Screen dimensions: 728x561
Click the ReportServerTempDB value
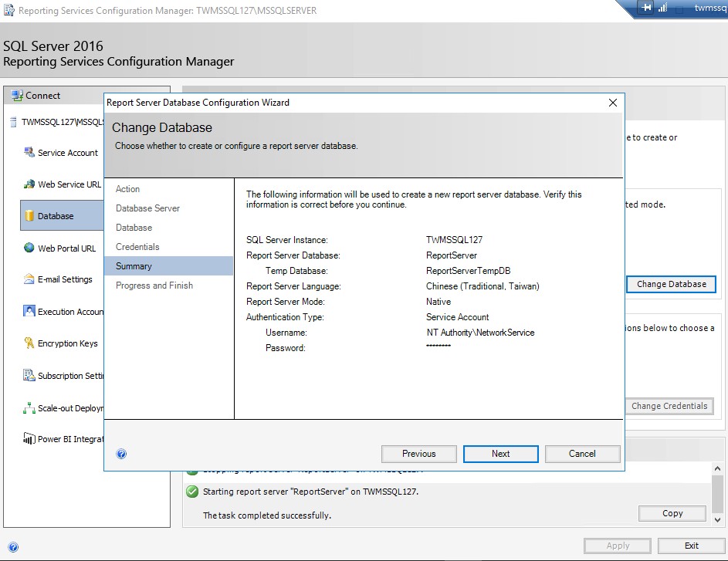[468, 271]
